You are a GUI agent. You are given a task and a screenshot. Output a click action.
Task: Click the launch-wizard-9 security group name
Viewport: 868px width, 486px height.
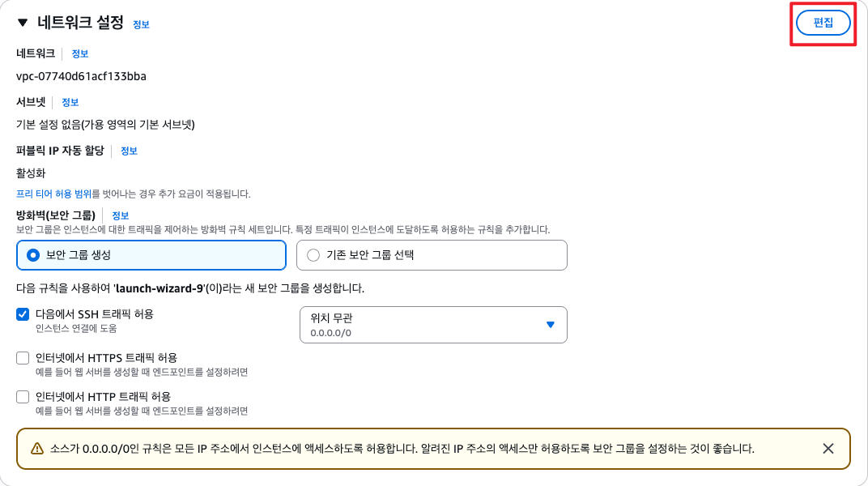[x=160, y=288]
